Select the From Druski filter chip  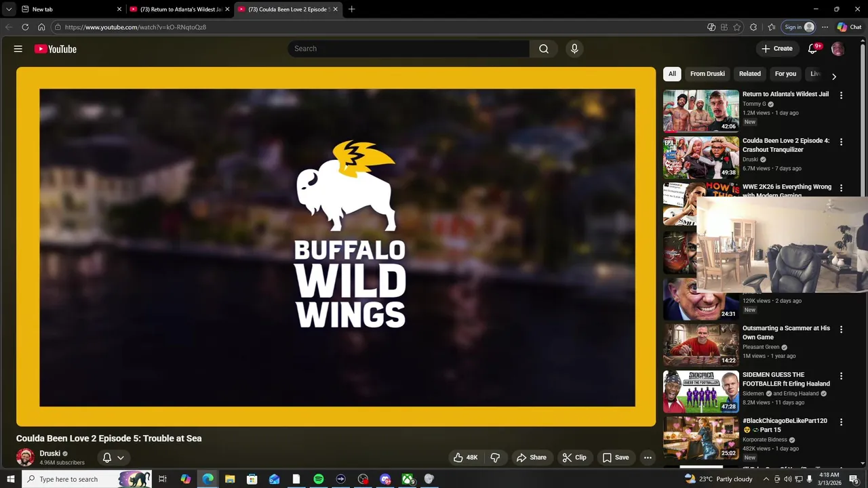tap(707, 74)
